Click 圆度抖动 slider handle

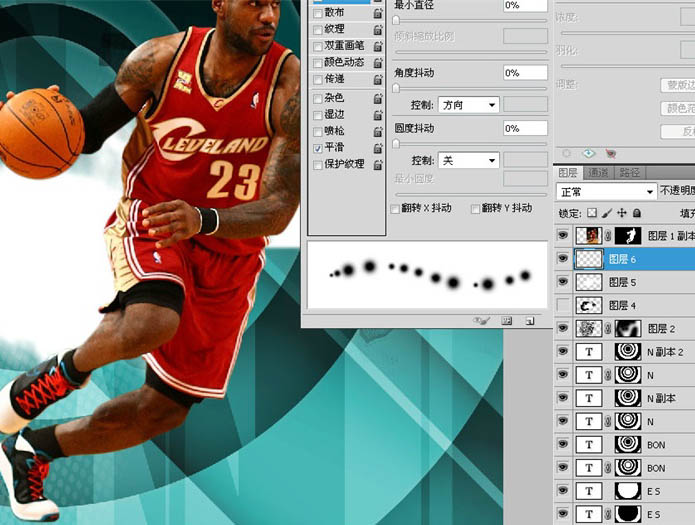(396, 144)
